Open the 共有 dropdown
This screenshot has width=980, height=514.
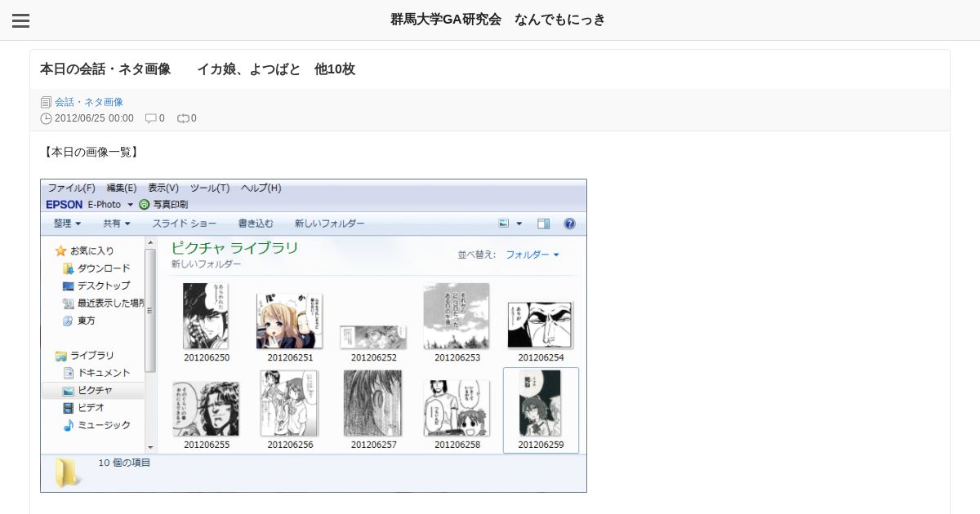tap(117, 224)
